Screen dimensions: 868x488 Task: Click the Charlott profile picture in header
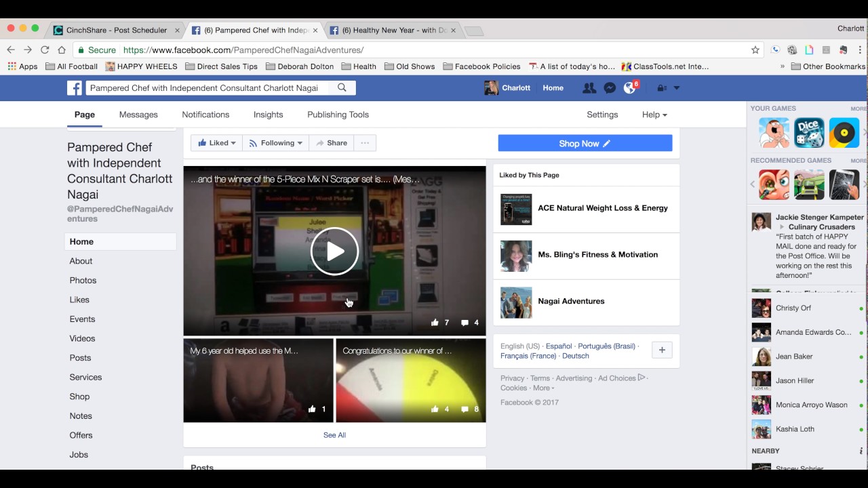click(491, 88)
